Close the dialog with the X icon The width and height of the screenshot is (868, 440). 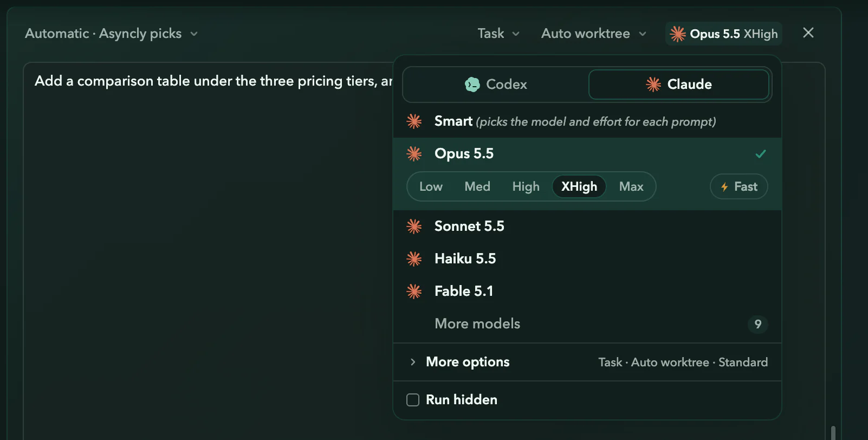pos(808,33)
